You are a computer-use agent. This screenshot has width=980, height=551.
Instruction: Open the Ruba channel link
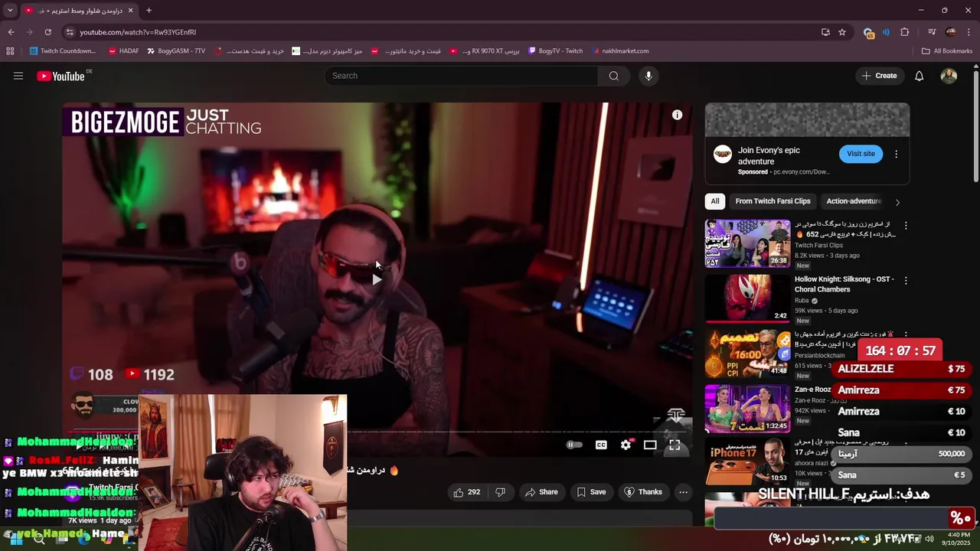tap(802, 301)
